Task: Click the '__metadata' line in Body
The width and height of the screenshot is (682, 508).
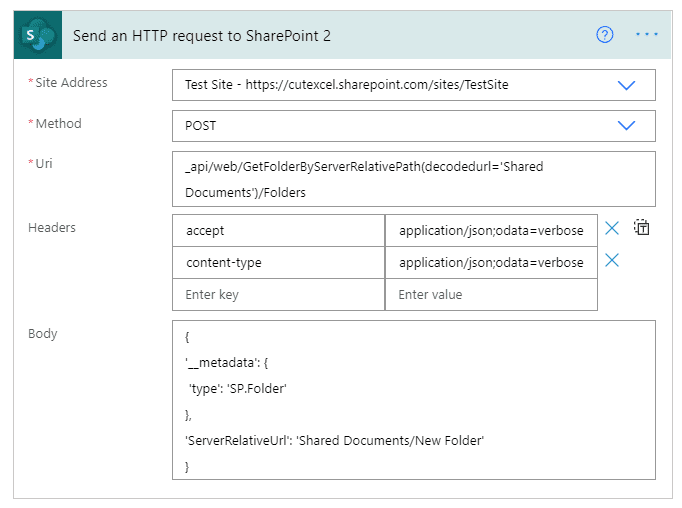Action: [227, 363]
